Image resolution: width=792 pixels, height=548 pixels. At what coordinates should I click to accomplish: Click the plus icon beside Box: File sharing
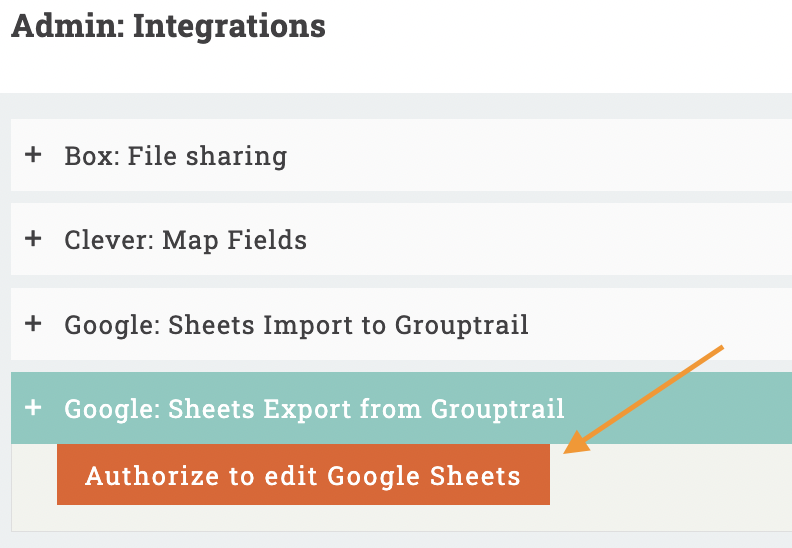click(x=34, y=156)
